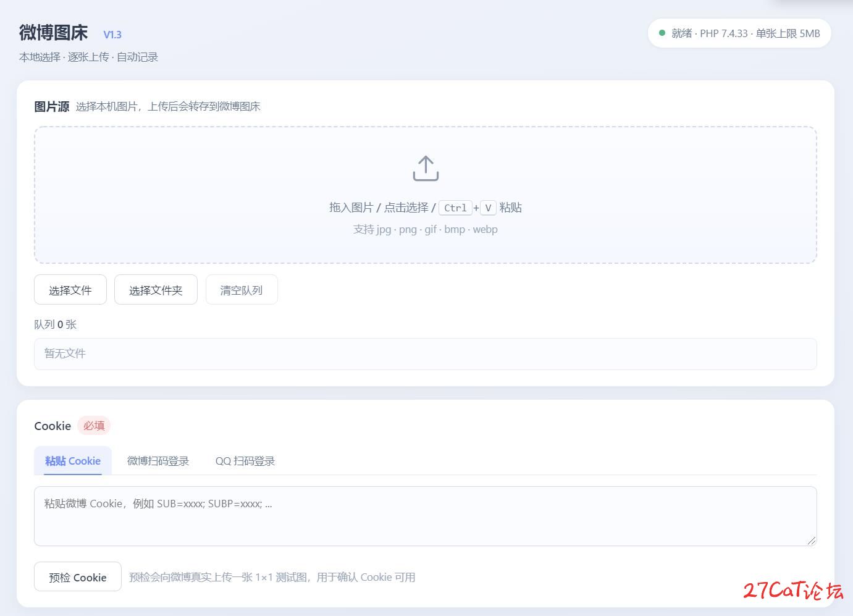Click the 选择文件 button
This screenshot has height=616, width=853.
[70, 290]
